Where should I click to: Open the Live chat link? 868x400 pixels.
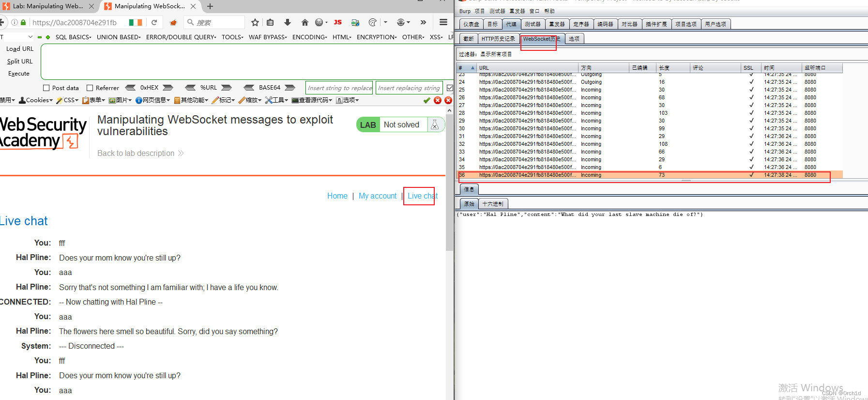(423, 196)
